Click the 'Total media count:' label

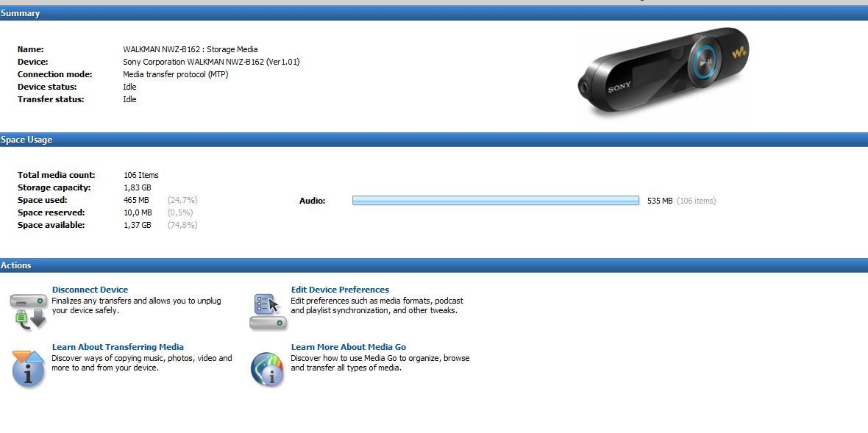[x=57, y=175]
